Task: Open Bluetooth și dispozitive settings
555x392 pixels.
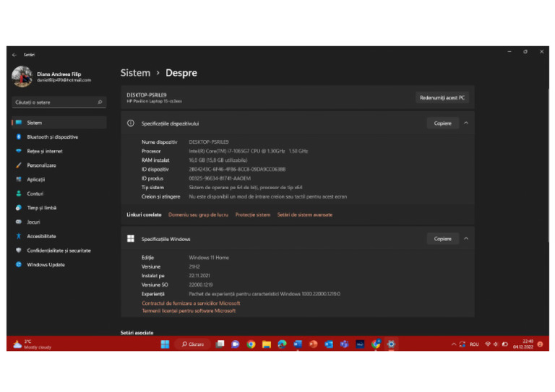Action: pos(52,137)
